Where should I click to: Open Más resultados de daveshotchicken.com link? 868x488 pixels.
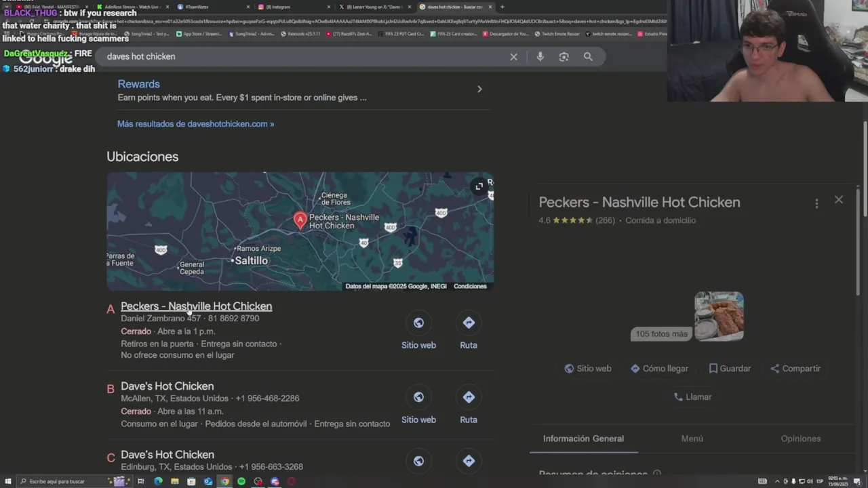pos(195,124)
